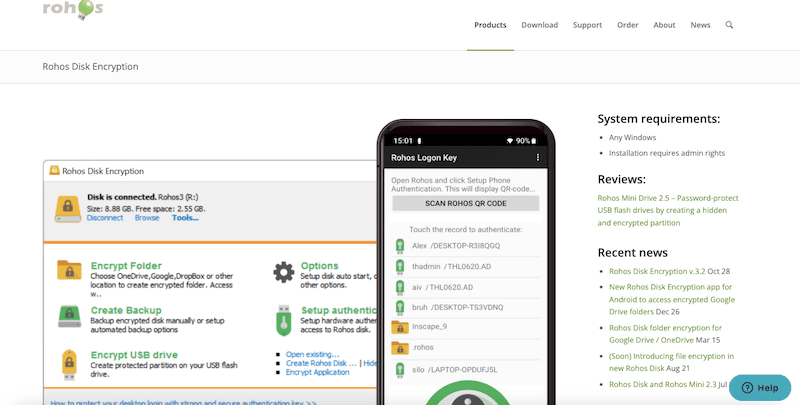Click the Setup authentication USB key icon

(283, 320)
